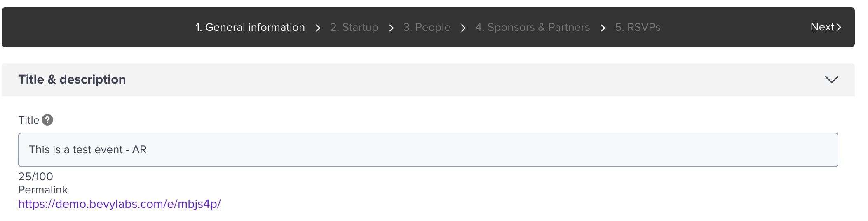Open step 1. General information

pyautogui.click(x=250, y=27)
